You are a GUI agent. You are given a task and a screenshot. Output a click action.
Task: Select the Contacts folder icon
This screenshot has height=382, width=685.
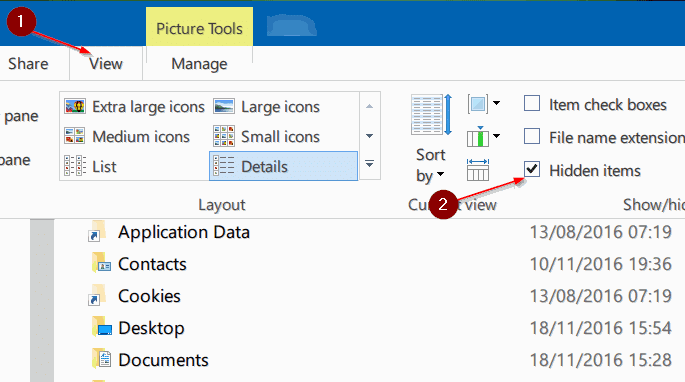[101, 263]
